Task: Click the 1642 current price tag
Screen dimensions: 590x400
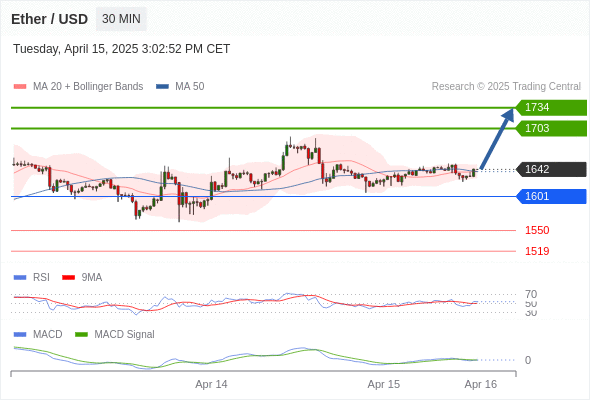Action: pos(551,169)
